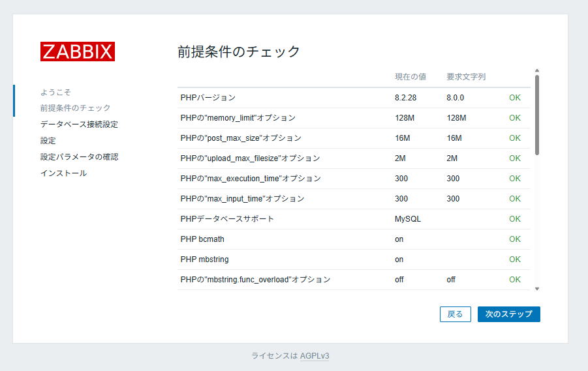Click OK status for max_input_time
Viewport: 588px width, 371px height.
click(x=515, y=199)
